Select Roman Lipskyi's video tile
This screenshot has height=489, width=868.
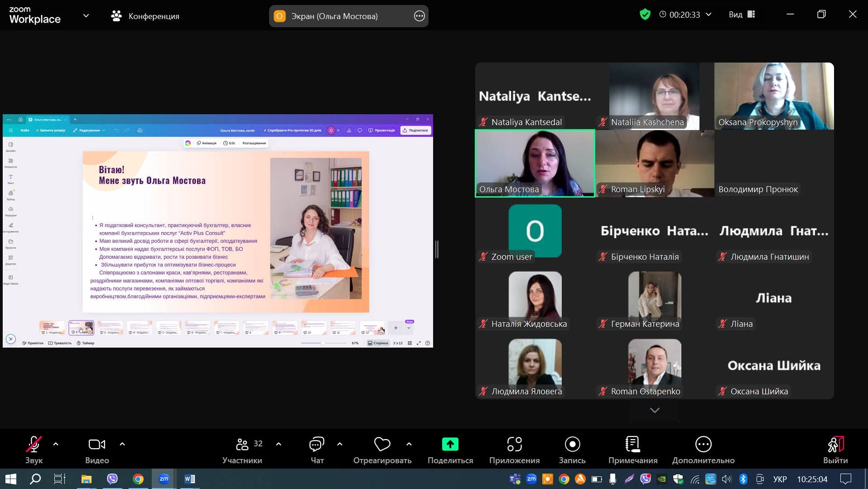coord(655,163)
